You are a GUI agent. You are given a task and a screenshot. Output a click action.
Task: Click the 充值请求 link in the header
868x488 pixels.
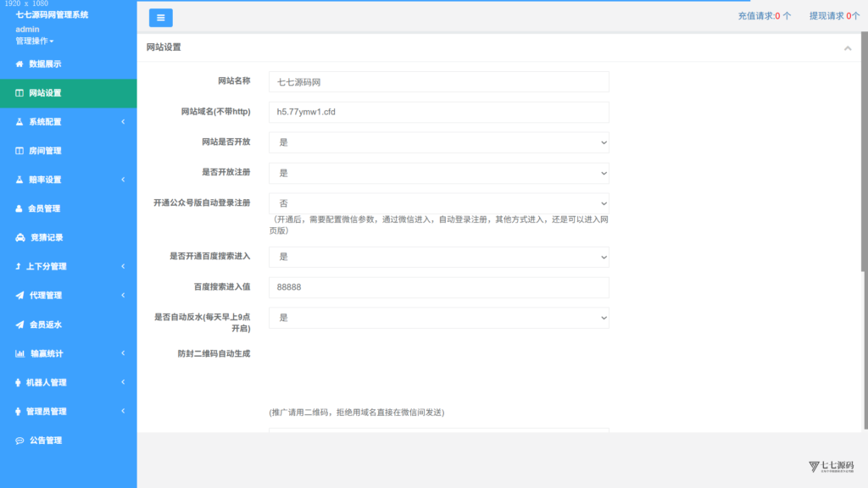[x=765, y=16]
